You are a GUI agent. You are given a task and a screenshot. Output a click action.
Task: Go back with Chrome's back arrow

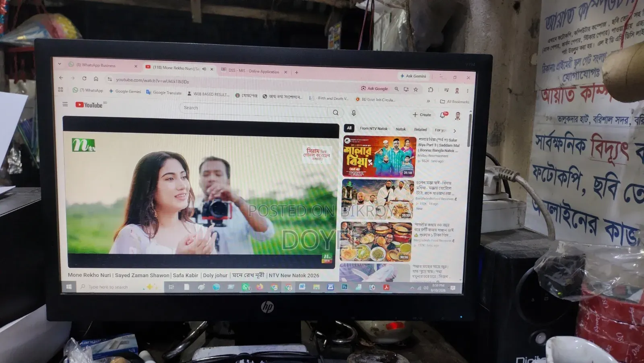[61, 78]
